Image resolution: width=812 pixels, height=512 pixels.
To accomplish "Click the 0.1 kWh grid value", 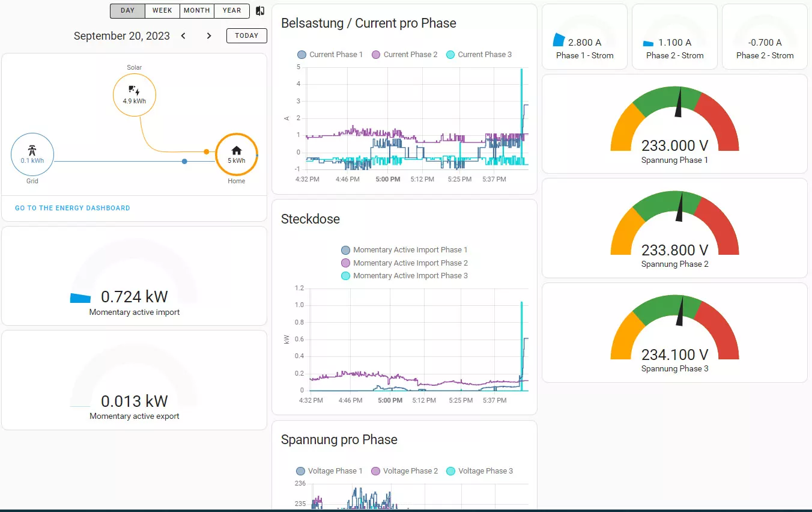I will pos(32,160).
